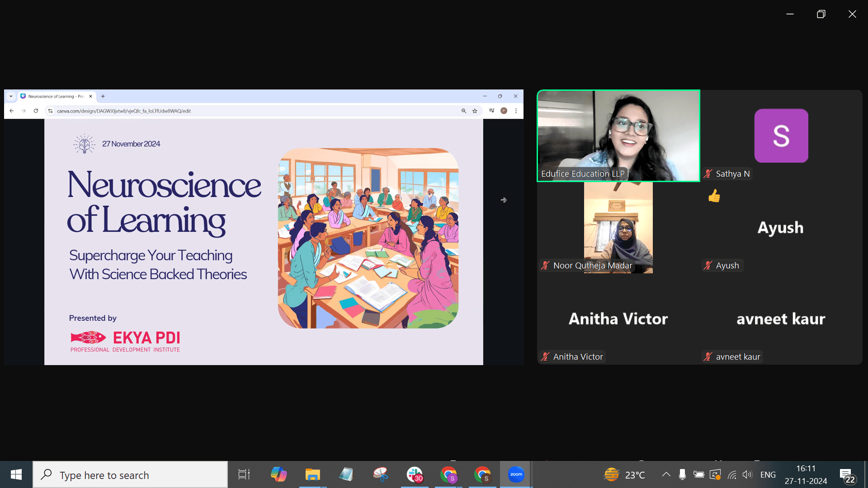Expand hidden system tray icons
This screenshot has width=868, height=488.
666,474
